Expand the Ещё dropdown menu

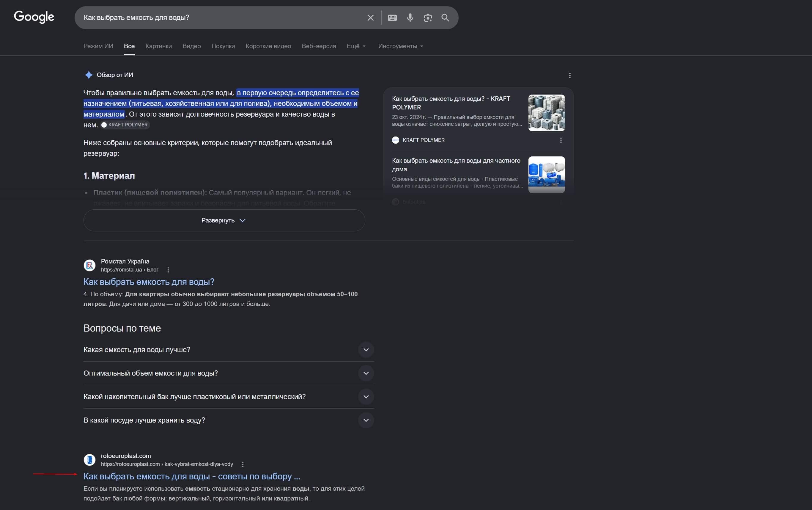coord(356,46)
